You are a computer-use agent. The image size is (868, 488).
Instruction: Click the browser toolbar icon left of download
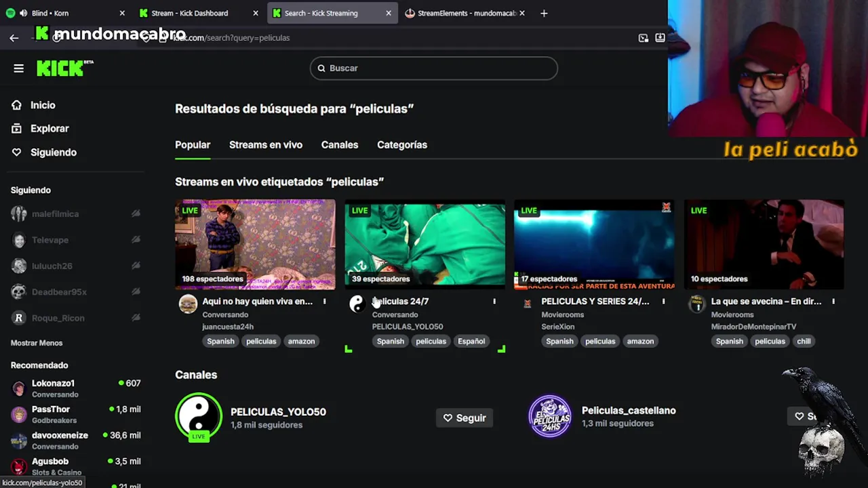pos(643,38)
